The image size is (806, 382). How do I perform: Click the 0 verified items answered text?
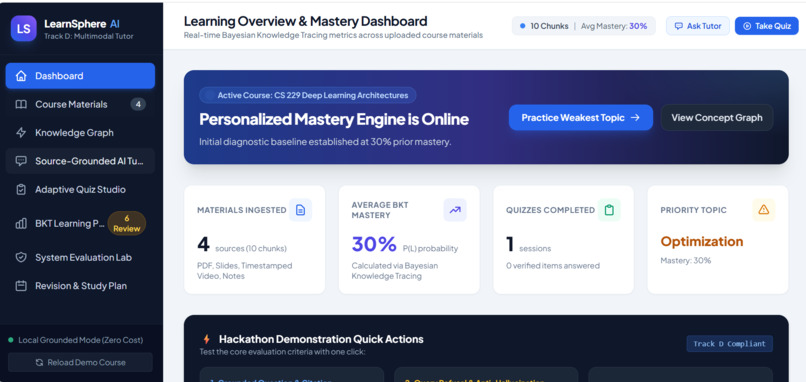[x=553, y=266]
